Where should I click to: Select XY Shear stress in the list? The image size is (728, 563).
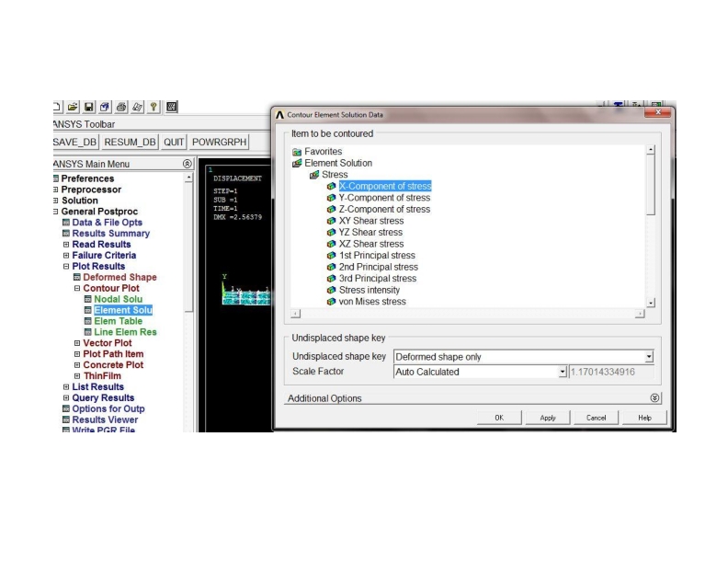[370, 221]
